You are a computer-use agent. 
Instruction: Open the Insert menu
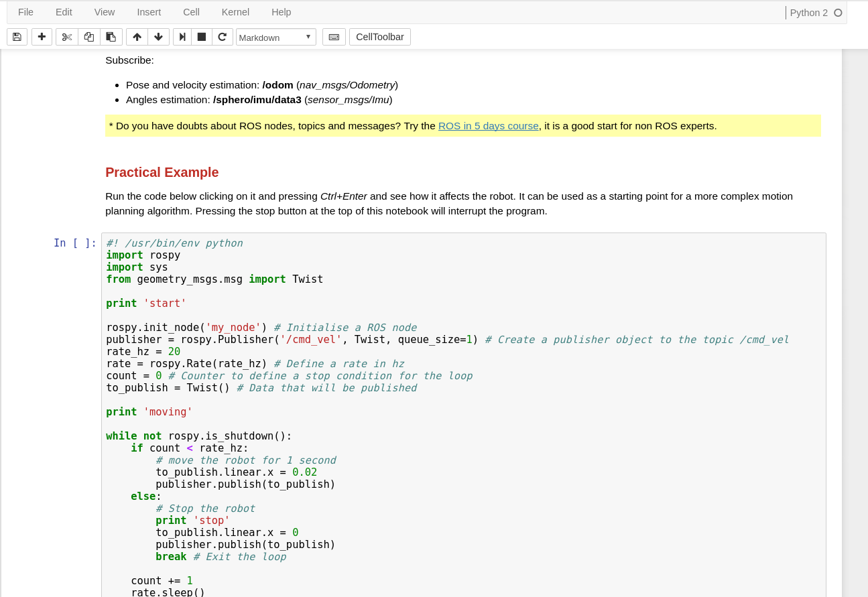(x=149, y=12)
